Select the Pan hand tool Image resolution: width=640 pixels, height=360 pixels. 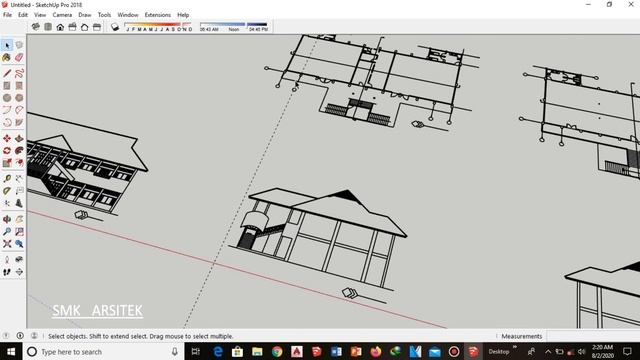point(19,219)
